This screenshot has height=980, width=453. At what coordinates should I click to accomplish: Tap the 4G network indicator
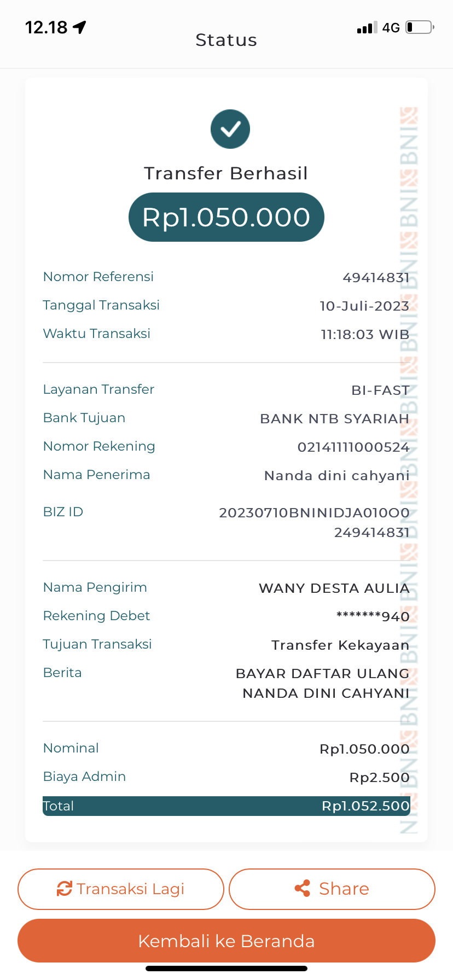coord(391,28)
